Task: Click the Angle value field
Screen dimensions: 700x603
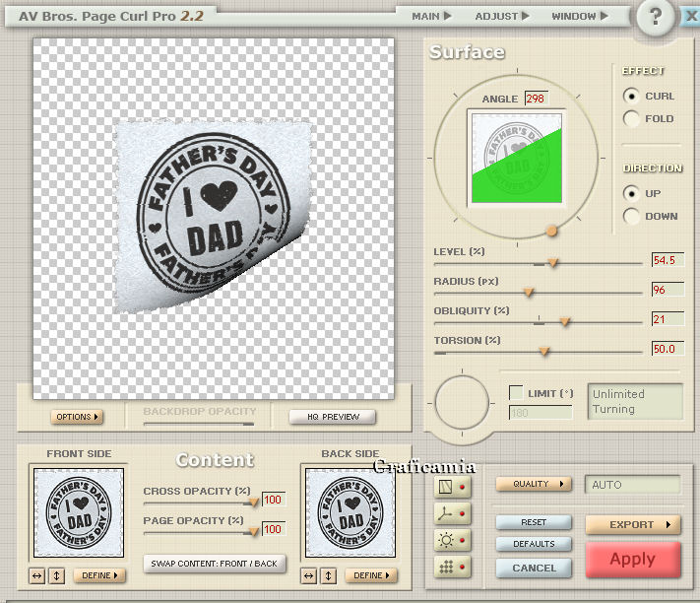Action: coord(537,99)
